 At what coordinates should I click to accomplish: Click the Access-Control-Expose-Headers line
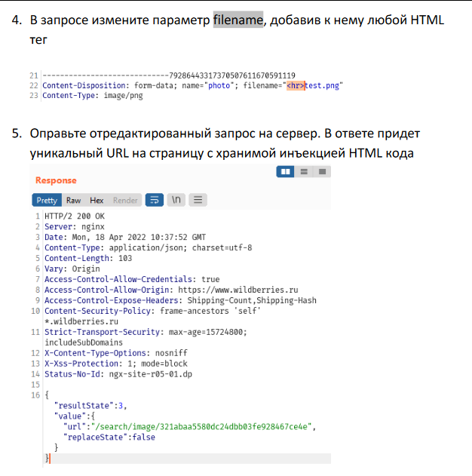pyautogui.click(x=180, y=300)
